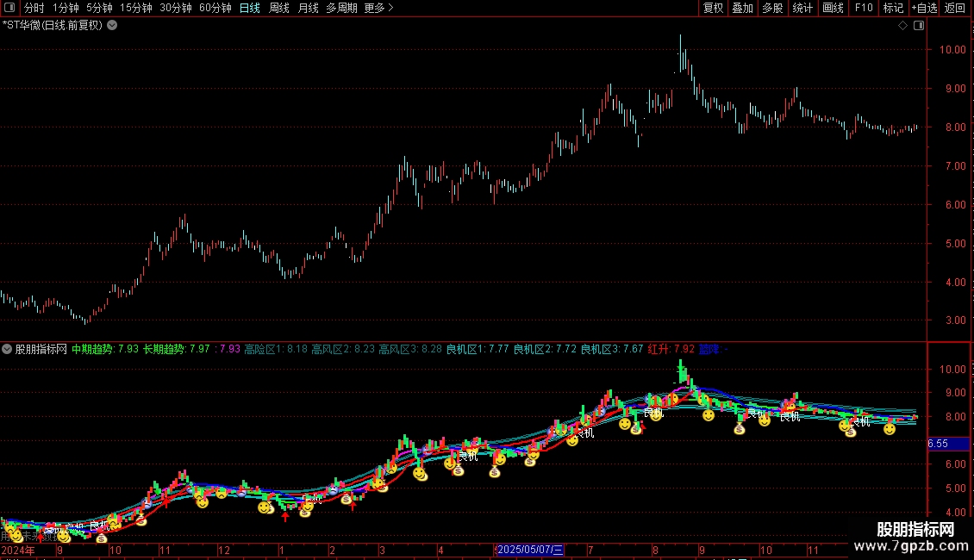Select the 1分钟 period

[66, 8]
